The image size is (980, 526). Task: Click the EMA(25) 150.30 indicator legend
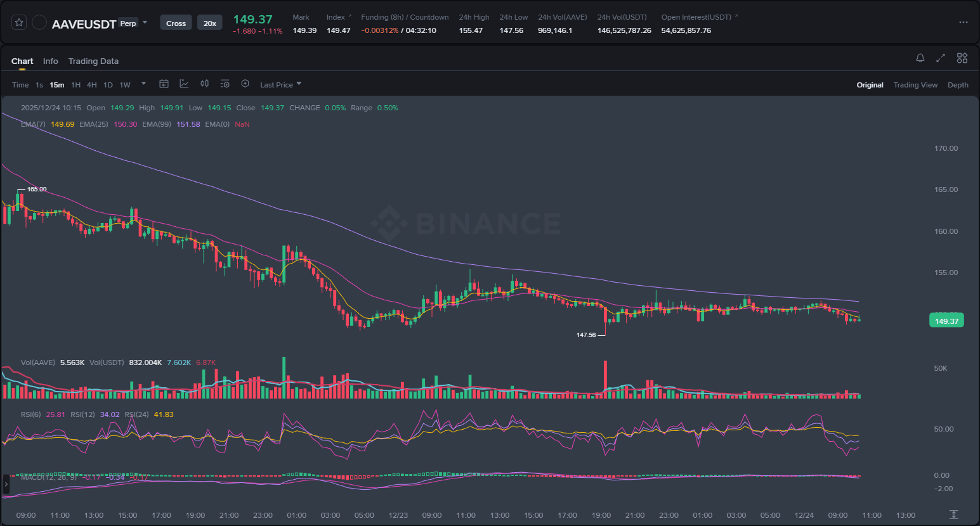pos(108,124)
